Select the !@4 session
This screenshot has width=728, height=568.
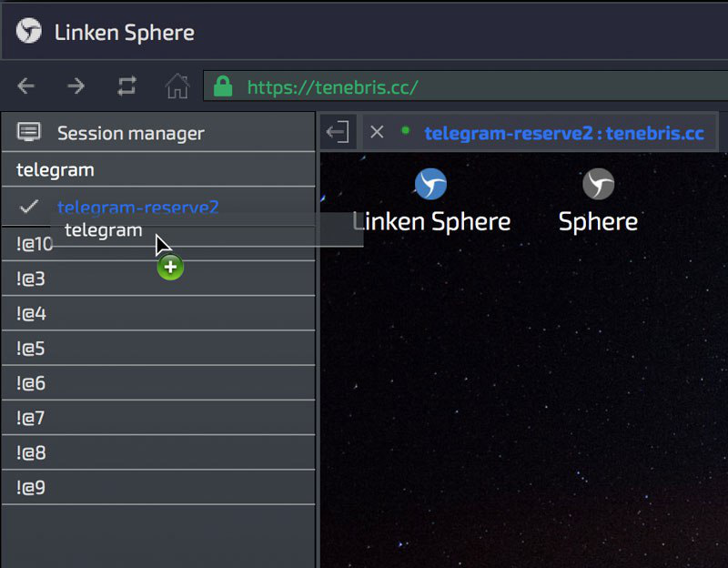click(158, 313)
